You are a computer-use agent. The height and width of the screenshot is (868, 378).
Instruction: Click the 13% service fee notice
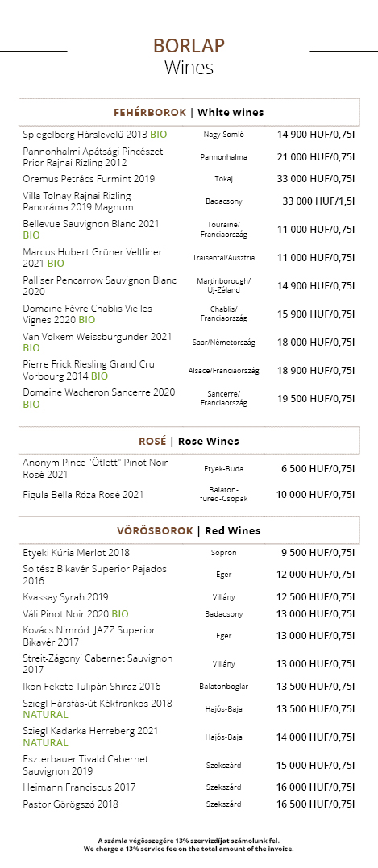[x=189, y=844]
